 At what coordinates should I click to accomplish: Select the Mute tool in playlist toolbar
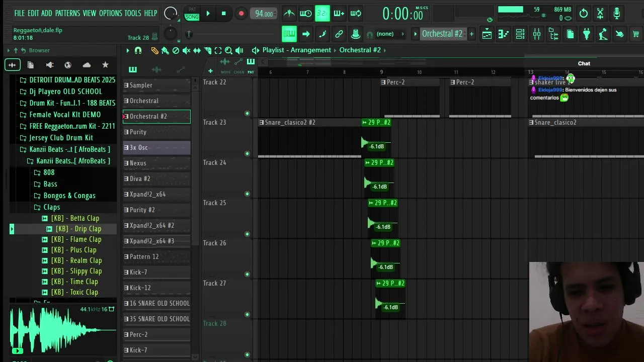186,50
